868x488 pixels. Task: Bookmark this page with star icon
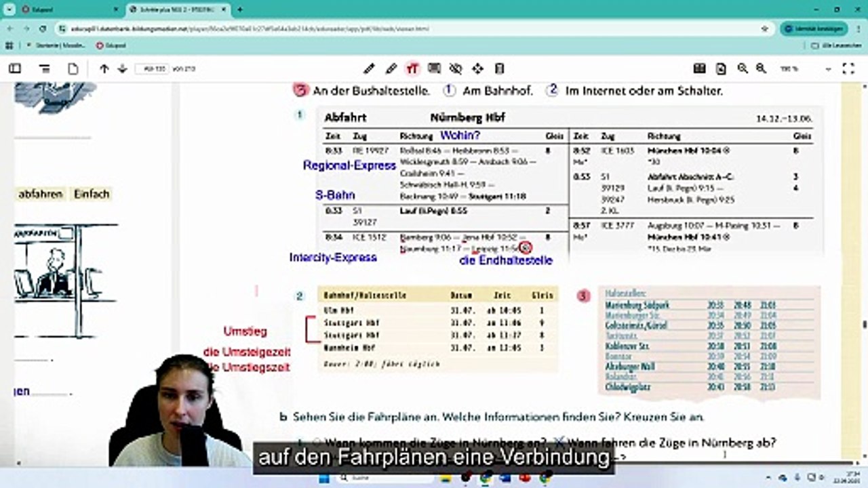coord(765,29)
